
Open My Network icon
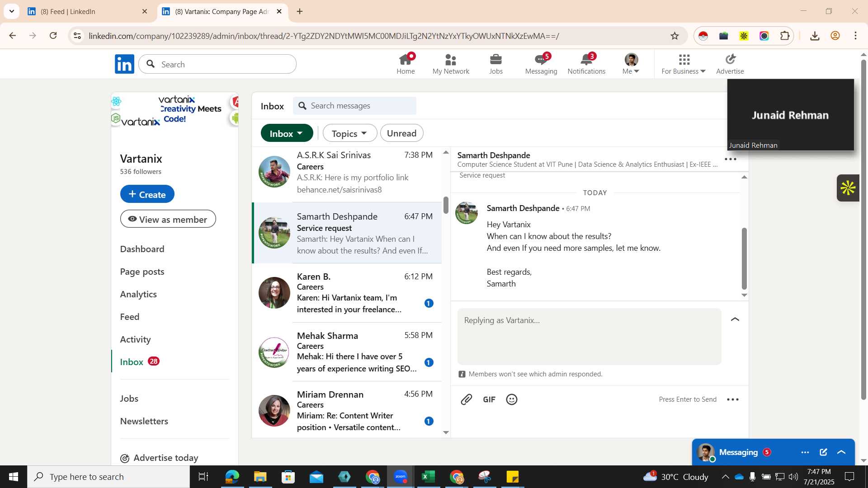tap(451, 64)
